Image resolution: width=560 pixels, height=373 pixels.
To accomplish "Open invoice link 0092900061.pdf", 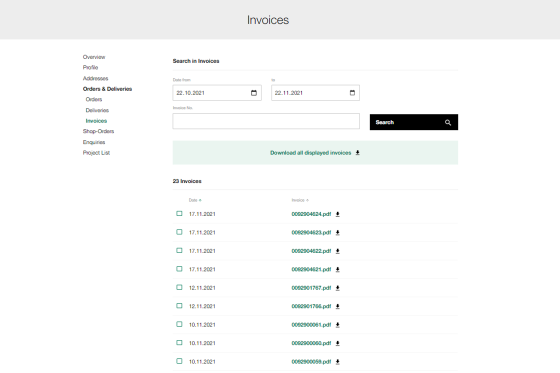I will coord(311,325).
